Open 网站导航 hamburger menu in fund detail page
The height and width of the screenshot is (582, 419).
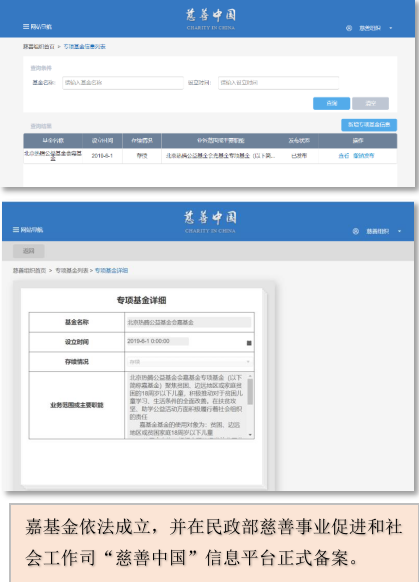point(27,230)
